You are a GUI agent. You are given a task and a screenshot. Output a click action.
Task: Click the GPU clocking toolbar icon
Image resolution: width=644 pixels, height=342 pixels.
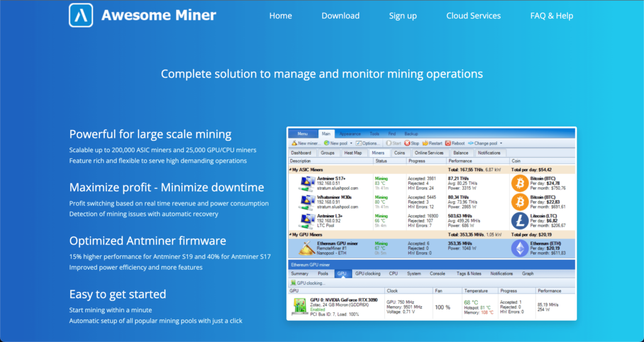pos(293,283)
